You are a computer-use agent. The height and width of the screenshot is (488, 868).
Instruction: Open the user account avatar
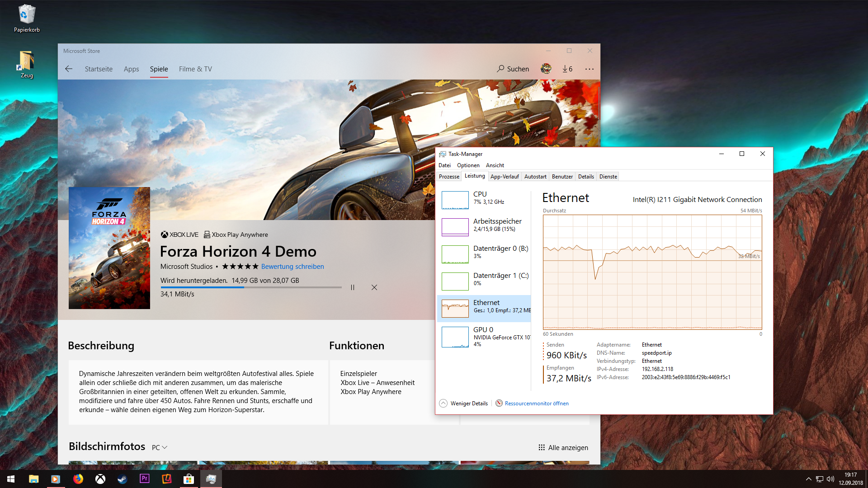(546, 69)
